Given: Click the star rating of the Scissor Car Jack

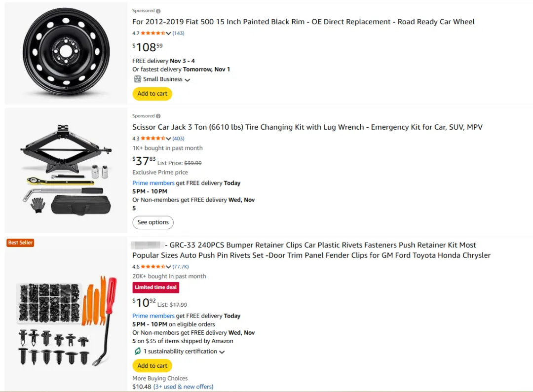Looking at the screenshot, I should point(153,139).
